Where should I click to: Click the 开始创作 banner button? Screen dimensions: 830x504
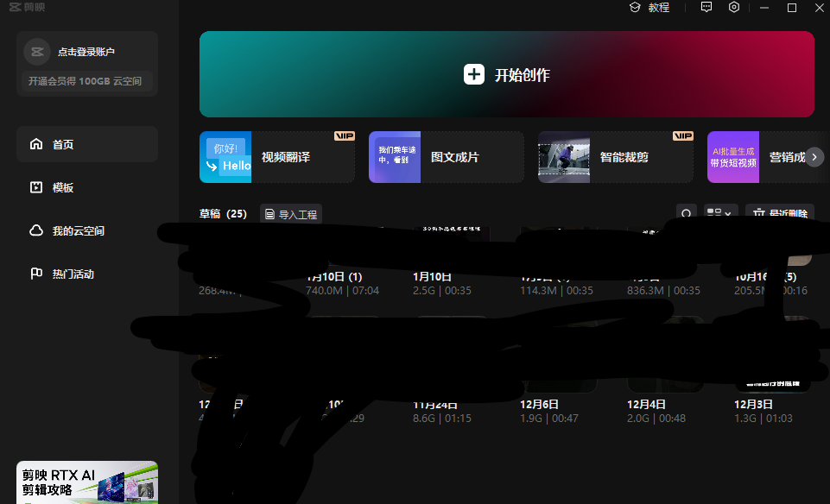click(507, 74)
